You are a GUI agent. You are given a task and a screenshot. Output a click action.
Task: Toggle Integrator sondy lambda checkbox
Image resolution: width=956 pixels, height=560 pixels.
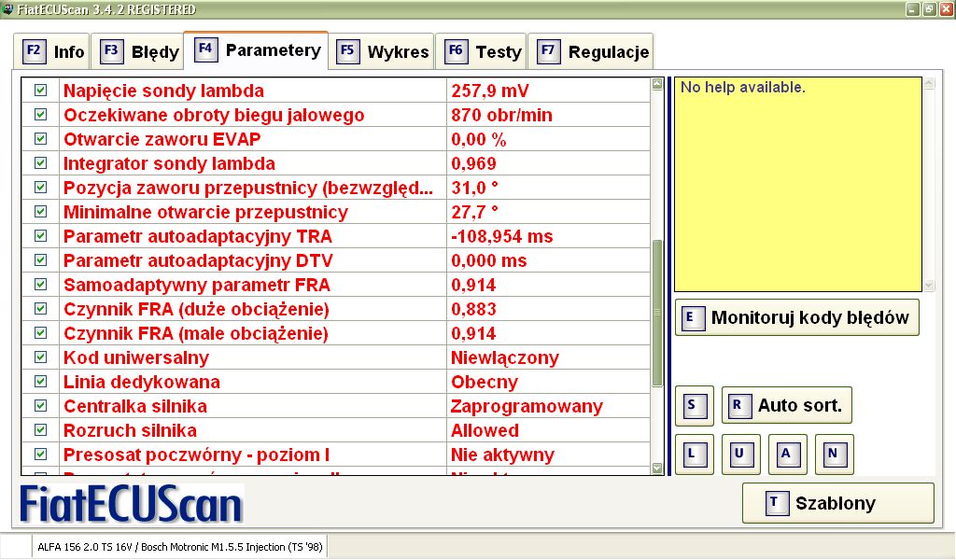(x=40, y=163)
